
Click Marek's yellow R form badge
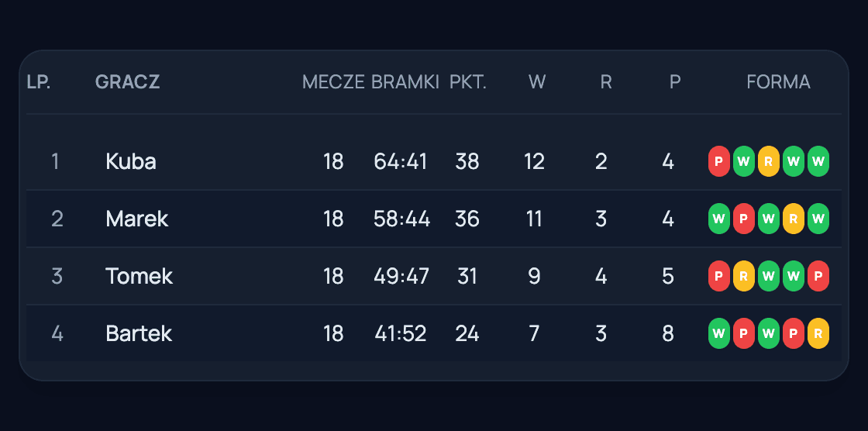point(794,219)
